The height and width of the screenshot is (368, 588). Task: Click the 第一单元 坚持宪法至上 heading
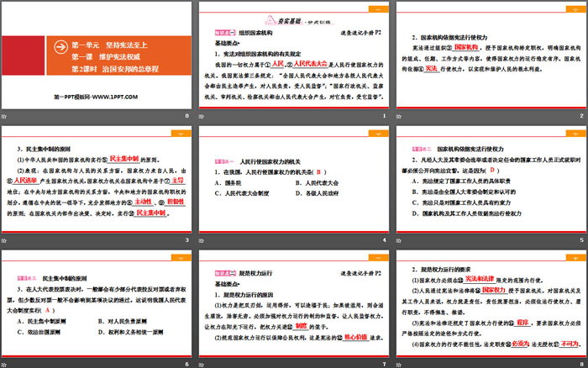[109, 45]
